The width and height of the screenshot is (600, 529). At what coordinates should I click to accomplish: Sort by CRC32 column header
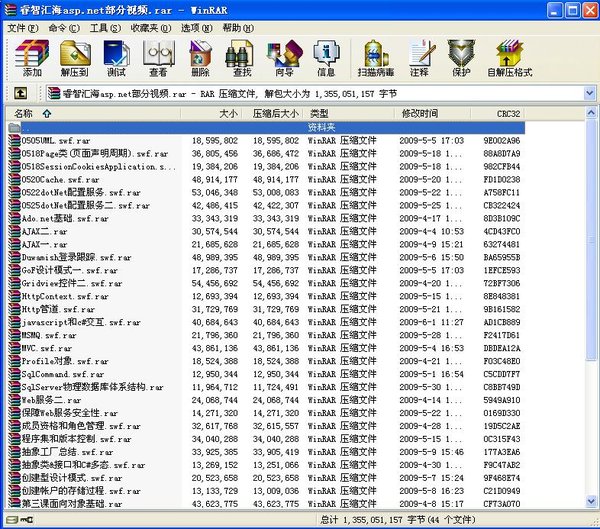coord(498,113)
